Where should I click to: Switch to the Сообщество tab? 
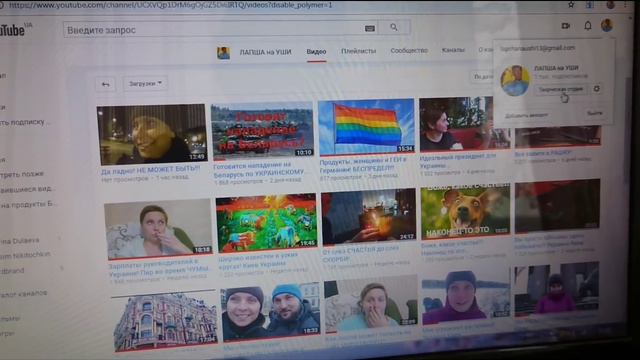click(x=409, y=51)
